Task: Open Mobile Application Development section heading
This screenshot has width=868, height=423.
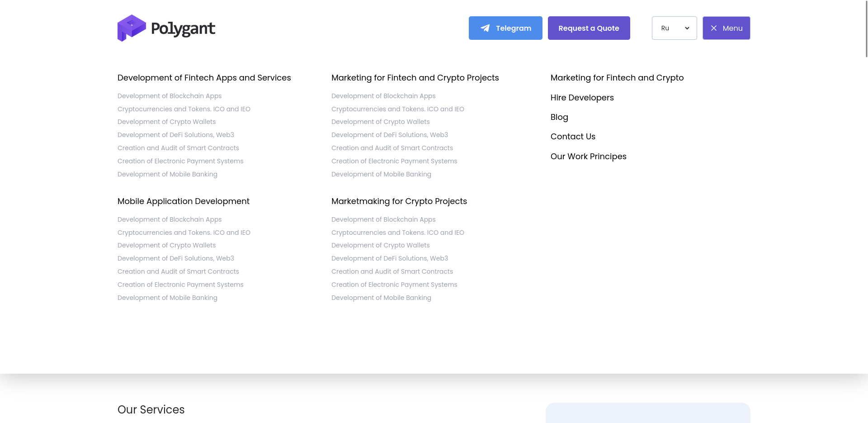Action: [183, 201]
